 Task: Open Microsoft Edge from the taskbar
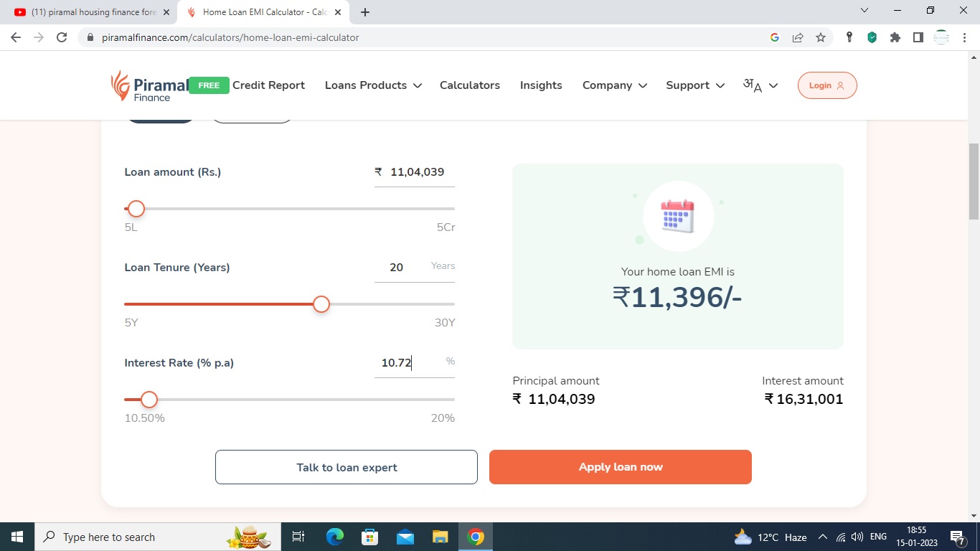click(x=335, y=537)
